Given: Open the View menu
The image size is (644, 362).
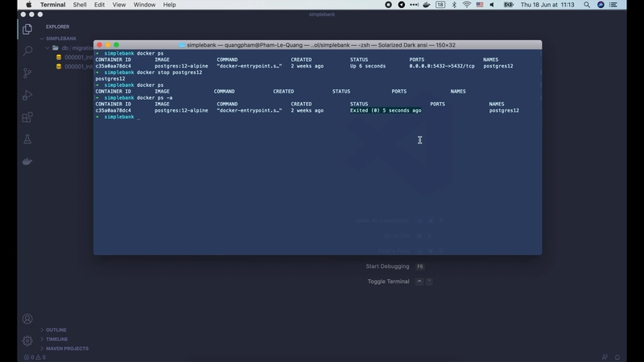Looking at the screenshot, I should point(118,5).
